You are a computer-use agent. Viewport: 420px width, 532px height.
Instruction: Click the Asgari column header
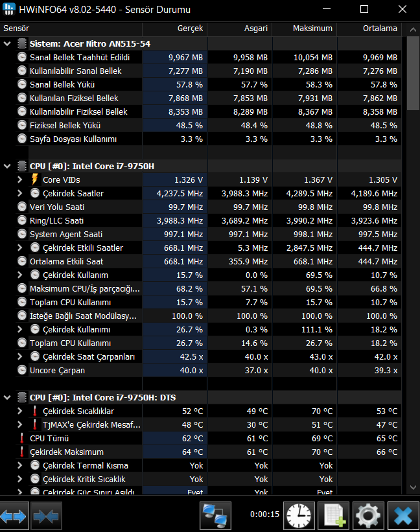pos(240,29)
